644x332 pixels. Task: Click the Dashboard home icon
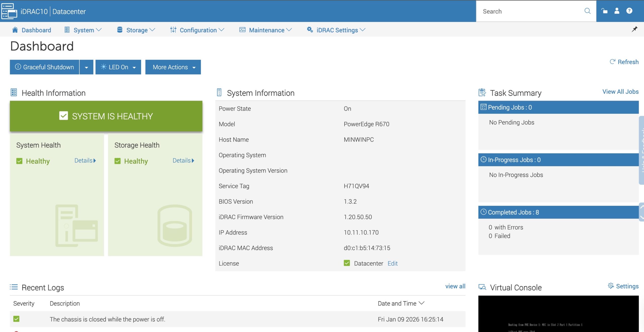tap(15, 30)
